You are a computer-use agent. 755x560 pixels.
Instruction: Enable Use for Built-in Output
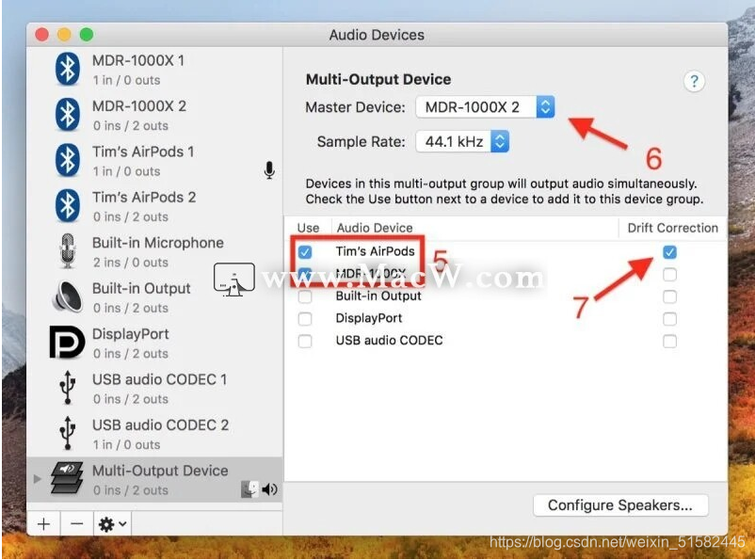[305, 296]
